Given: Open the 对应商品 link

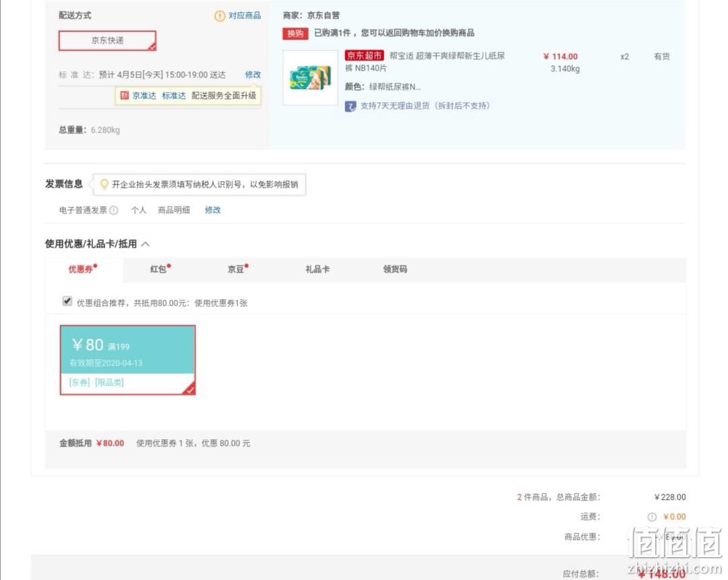Looking at the screenshot, I should 245,15.
